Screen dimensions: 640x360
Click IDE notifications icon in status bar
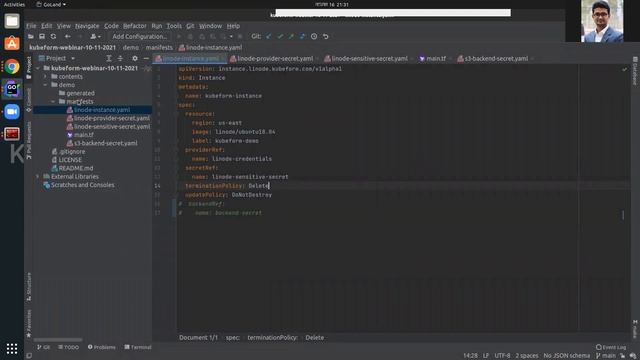pyautogui.click(x=633, y=356)
